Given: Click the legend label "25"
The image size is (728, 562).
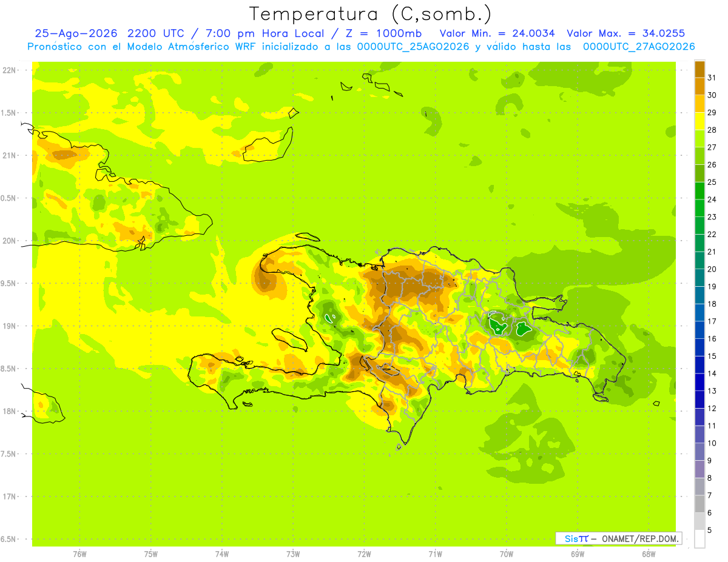Looking at the screenshot, I should coord(712,182).
